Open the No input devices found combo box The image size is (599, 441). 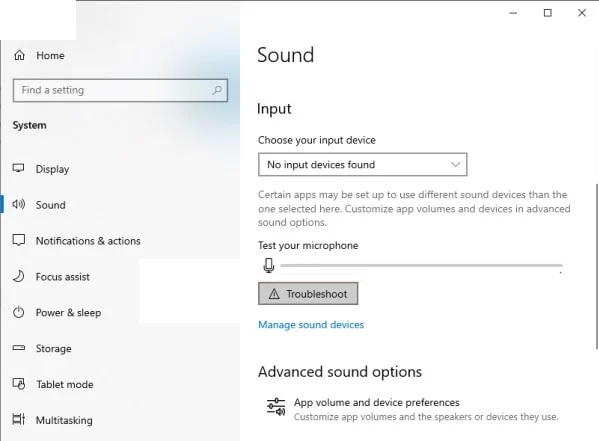click(x=363, y=164)
